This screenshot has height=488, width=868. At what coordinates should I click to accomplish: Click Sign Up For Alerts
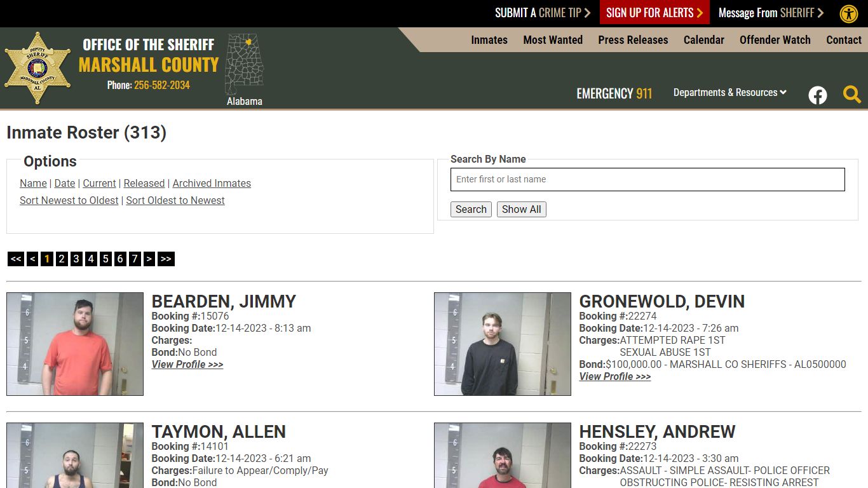pos(654,13)
